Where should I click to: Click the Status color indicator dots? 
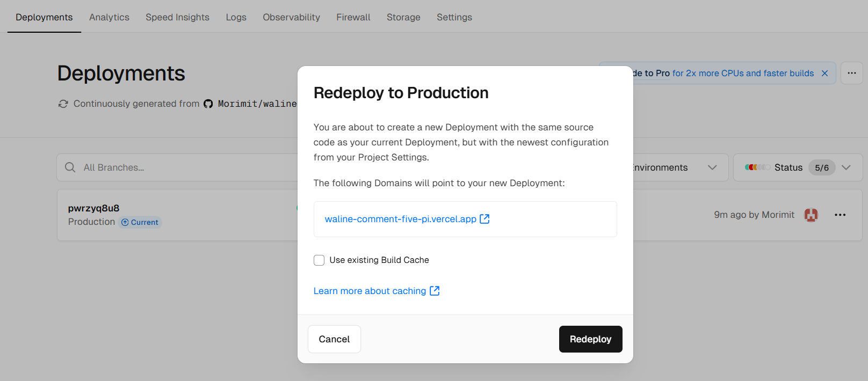tap(757, 167)
